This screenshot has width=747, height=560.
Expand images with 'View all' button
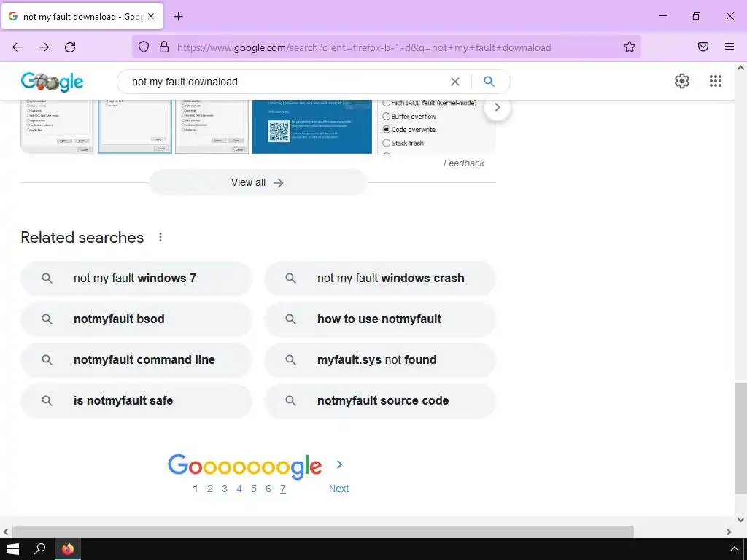point(258,182)
